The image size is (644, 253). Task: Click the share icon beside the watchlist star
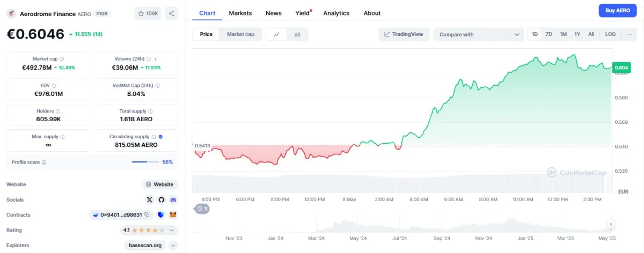pyautogui.click(x=171, y=13)
